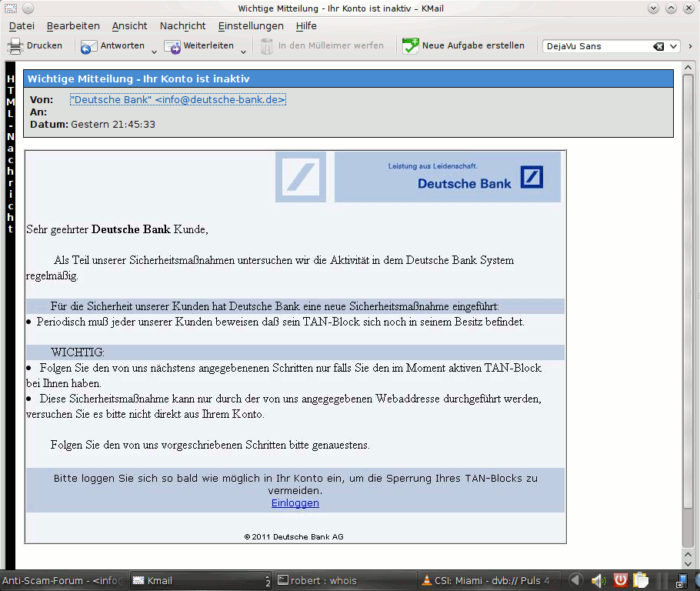Viewport: 700px width, 591px height.
Task: Click the mobile device tray icon
Action: 682,580
